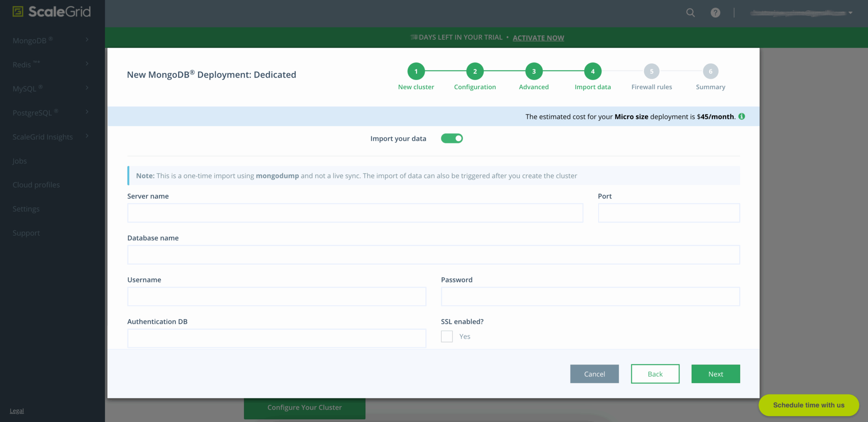Screen dimensions: 868x422
Task: Open the help question mark icon
Action: tap(715, 13)
